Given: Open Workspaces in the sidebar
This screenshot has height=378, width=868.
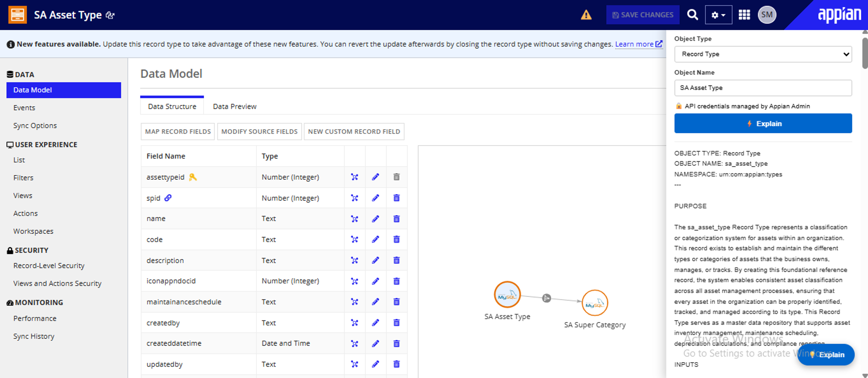Looking at the screenshot, I should click(x=33, y=231).
